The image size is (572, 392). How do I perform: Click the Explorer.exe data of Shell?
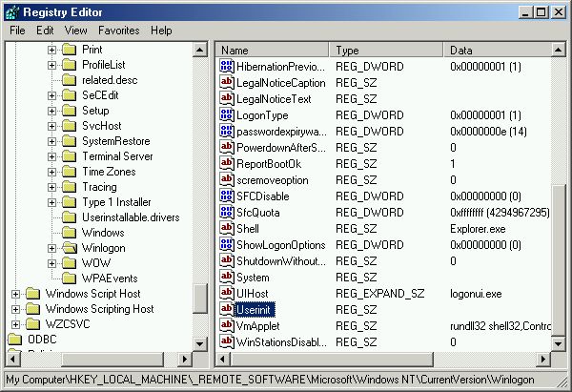tap(478, 229)
